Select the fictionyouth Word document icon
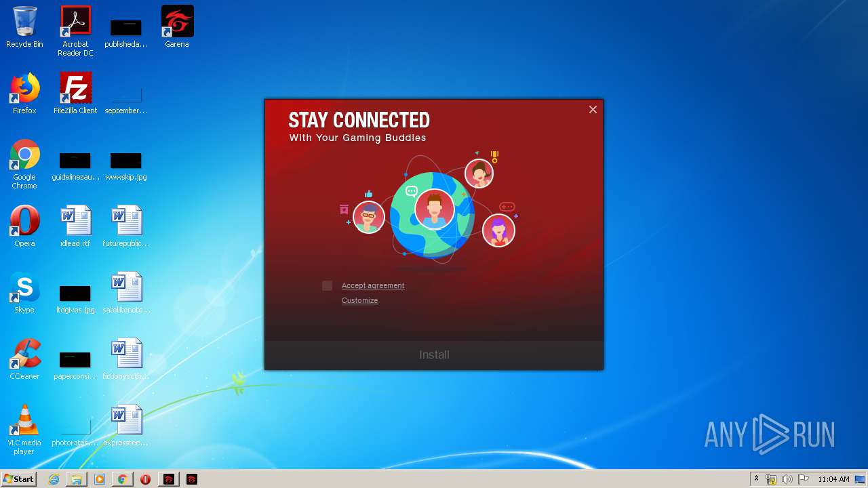The image size is (868, 488). click(126, 359)
